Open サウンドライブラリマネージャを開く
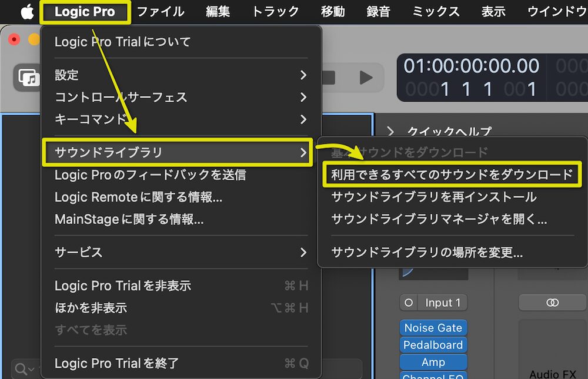This screenshot has height=379, width=588. point(452,219)
